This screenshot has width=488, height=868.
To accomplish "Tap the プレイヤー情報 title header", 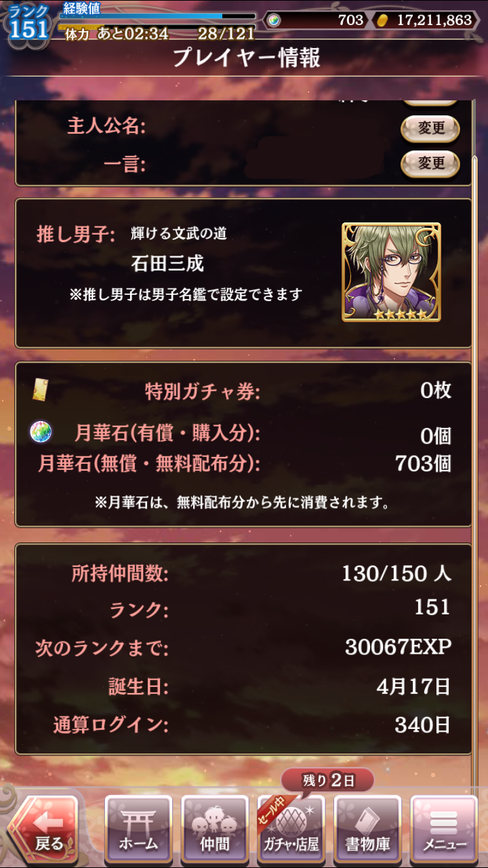I will point(245,58).
